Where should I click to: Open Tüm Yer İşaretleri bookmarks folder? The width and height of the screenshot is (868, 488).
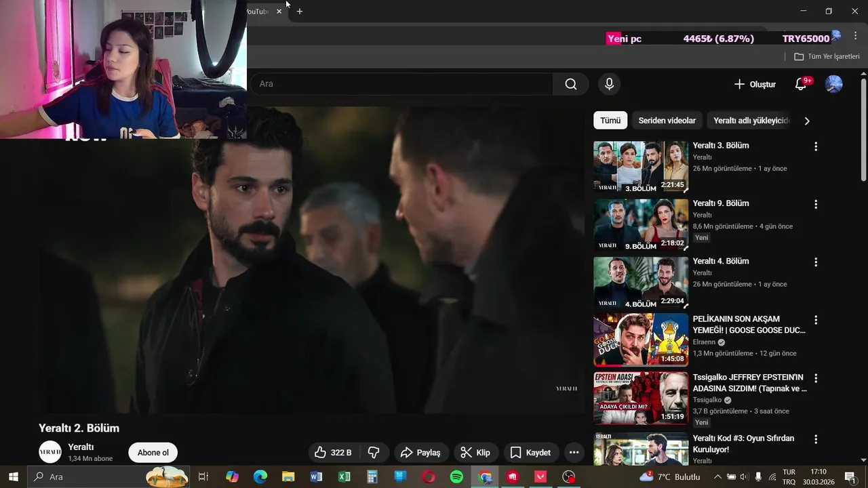pos(827,56)
